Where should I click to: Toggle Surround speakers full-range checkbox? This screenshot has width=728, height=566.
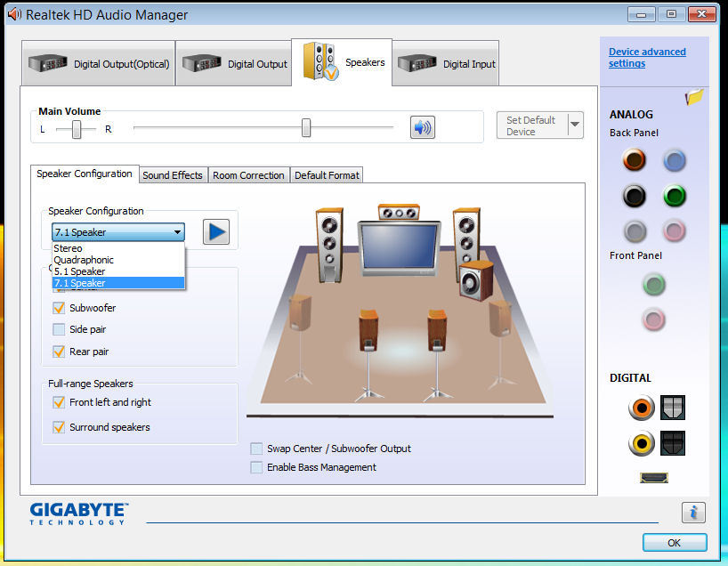click(59, 427)
